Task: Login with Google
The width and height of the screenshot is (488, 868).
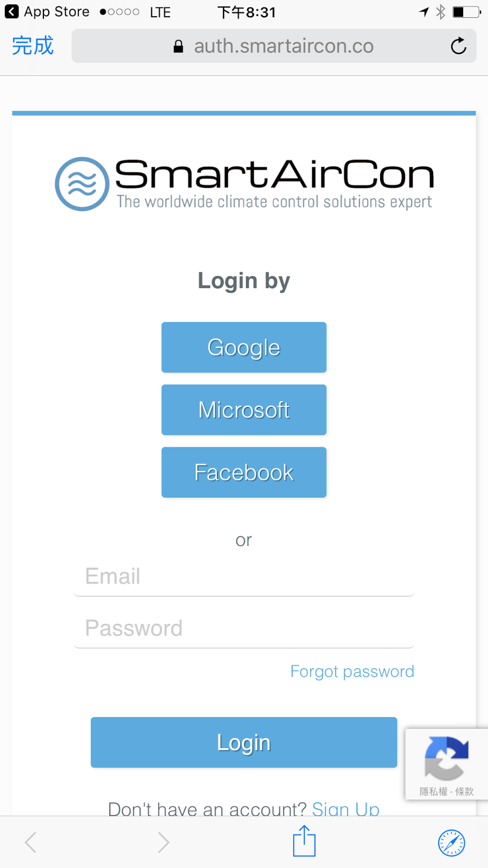Action: pos(244,347)
